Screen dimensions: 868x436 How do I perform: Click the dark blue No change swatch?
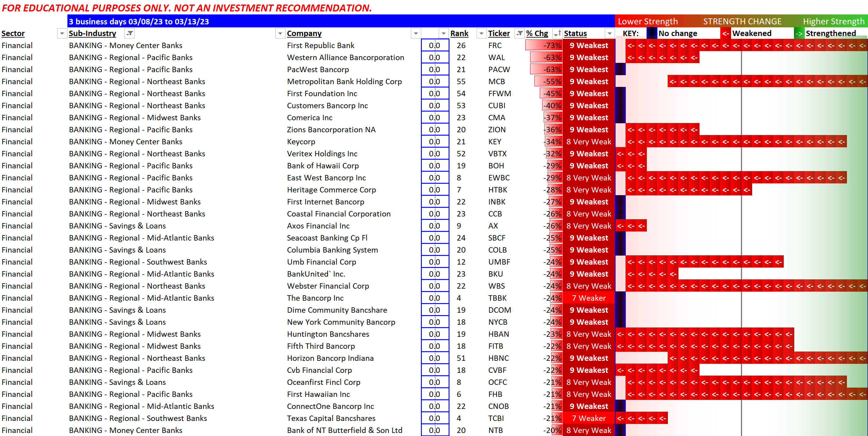(x=652, y=33)
